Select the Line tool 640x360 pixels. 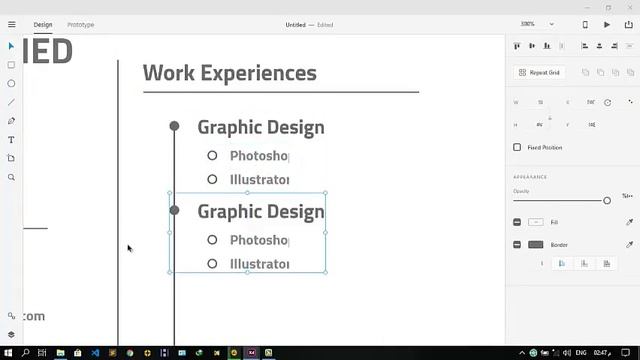coord(11,102)
